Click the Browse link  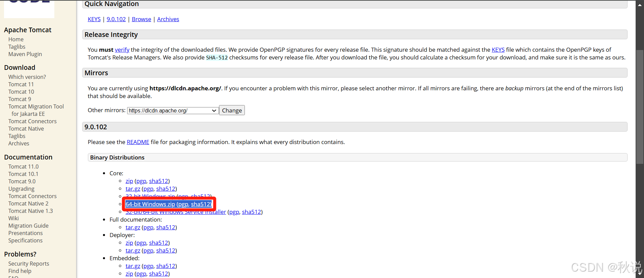click(142, 19)
